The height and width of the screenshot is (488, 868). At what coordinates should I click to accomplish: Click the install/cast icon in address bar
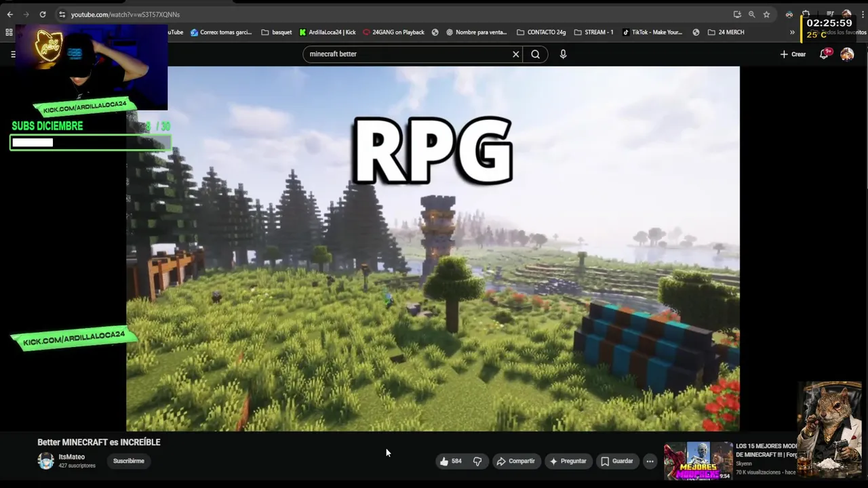click(x=737, y=14)
